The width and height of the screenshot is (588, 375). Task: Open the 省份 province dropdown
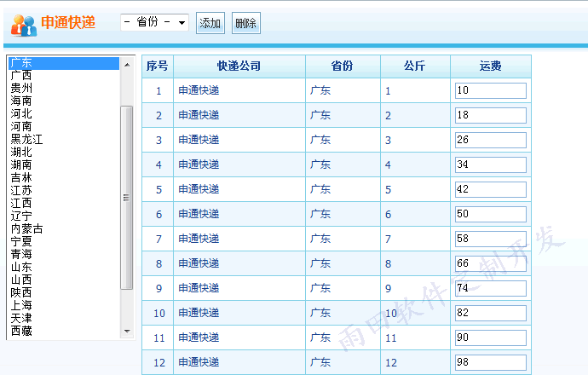(154, 22)
